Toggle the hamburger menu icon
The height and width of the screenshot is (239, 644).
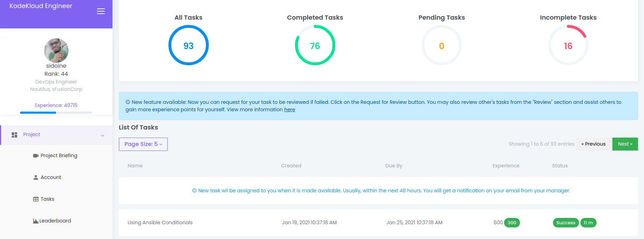tap(101, 11)
